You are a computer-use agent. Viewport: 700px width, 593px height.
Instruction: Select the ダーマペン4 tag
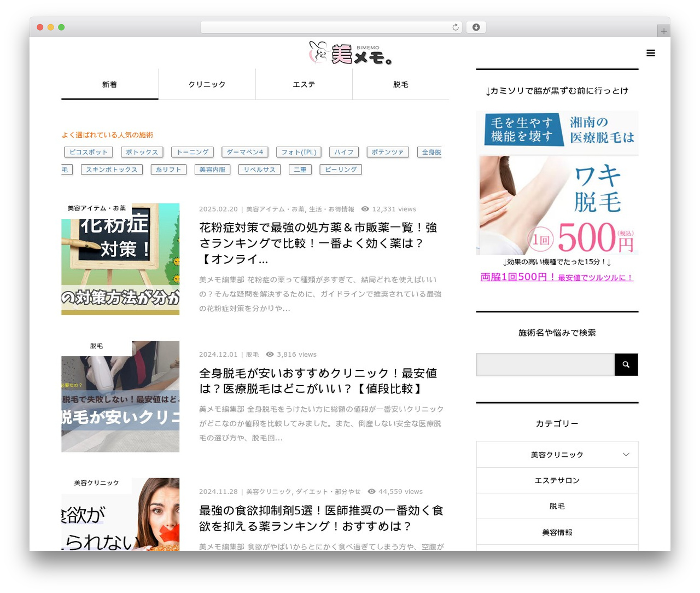pos(245,152)
